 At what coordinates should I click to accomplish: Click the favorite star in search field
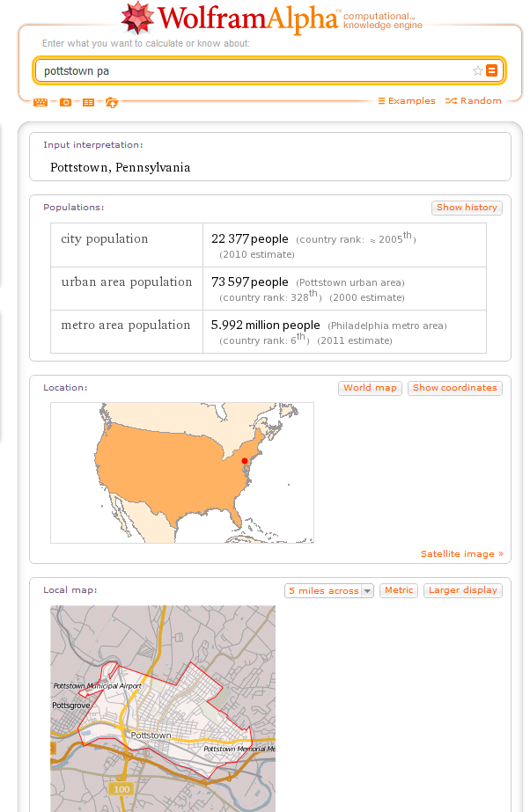point(478,71)
